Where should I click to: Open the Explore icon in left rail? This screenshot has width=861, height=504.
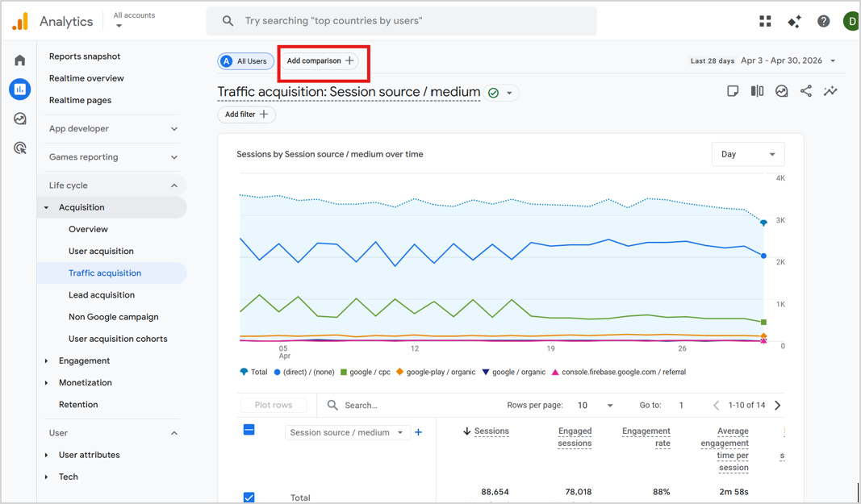point(19,119)
